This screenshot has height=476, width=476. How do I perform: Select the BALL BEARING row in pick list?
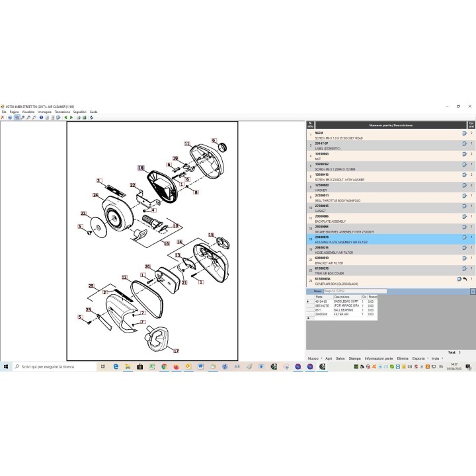(x=342, y=310)
